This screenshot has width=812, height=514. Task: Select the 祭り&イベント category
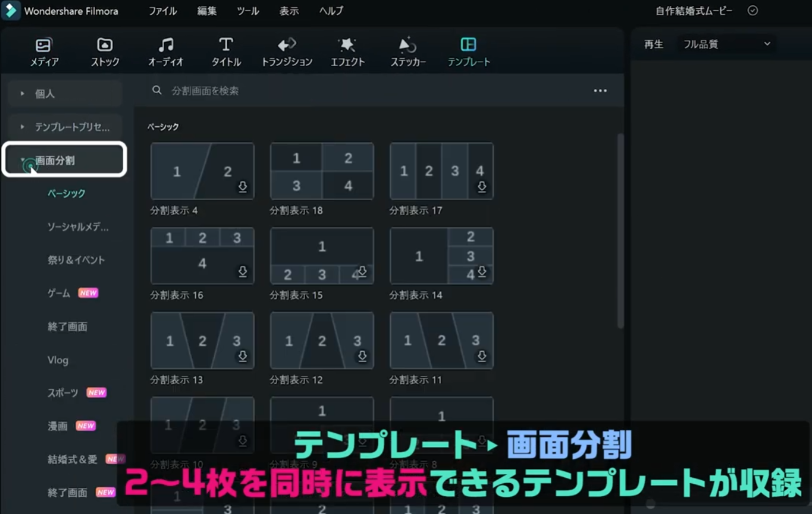76,260
